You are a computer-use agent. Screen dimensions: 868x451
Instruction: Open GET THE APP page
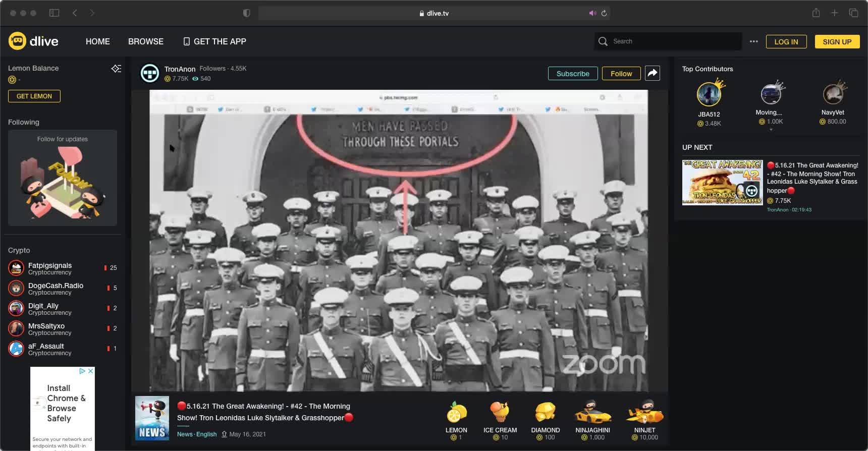214,41
